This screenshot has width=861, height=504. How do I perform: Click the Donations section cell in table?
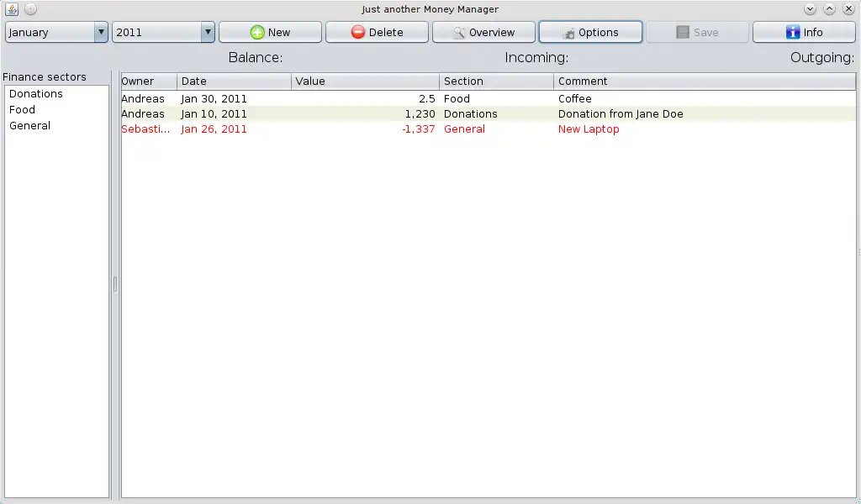496,114
